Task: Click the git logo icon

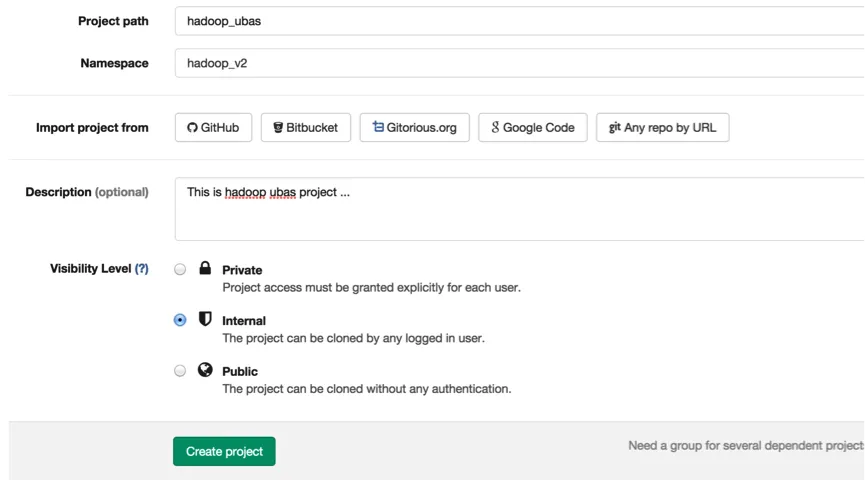Action: [614, 127]
